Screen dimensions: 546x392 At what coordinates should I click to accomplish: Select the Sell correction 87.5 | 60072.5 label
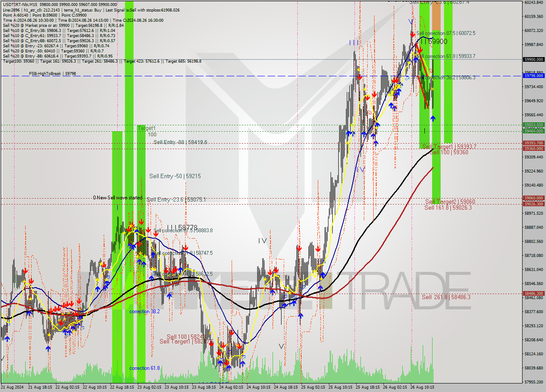click(x=446, y=33)
